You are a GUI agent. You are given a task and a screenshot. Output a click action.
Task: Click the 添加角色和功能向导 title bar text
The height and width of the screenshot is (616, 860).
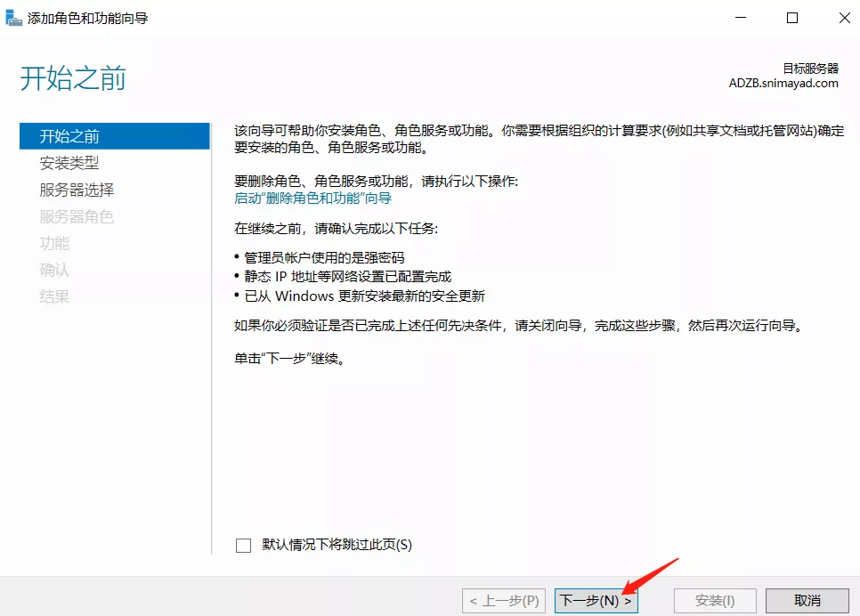(x=87, y=18)
